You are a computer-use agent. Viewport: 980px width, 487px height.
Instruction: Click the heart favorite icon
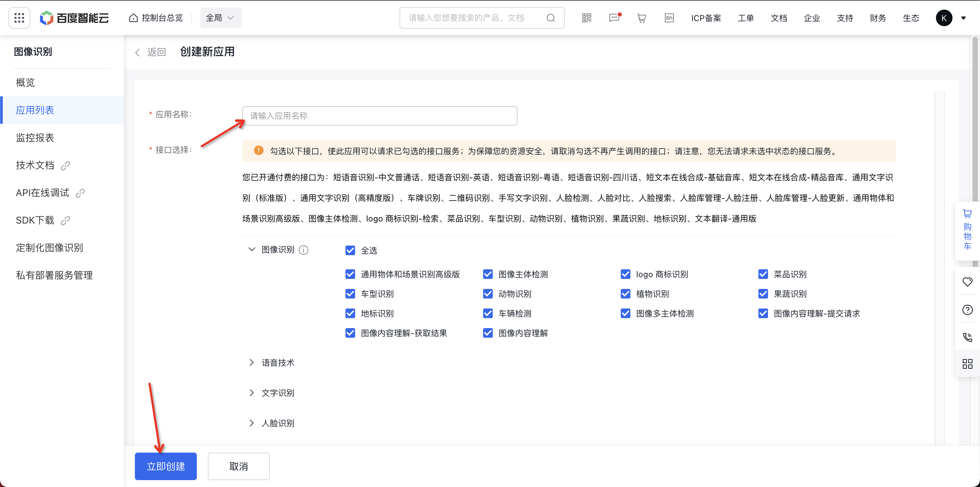tap(967, 282)
